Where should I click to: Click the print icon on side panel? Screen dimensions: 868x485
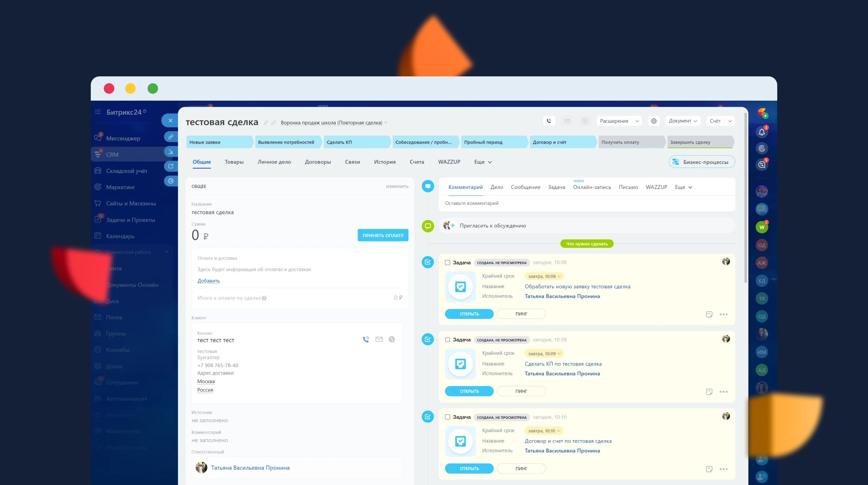[171, 181]
